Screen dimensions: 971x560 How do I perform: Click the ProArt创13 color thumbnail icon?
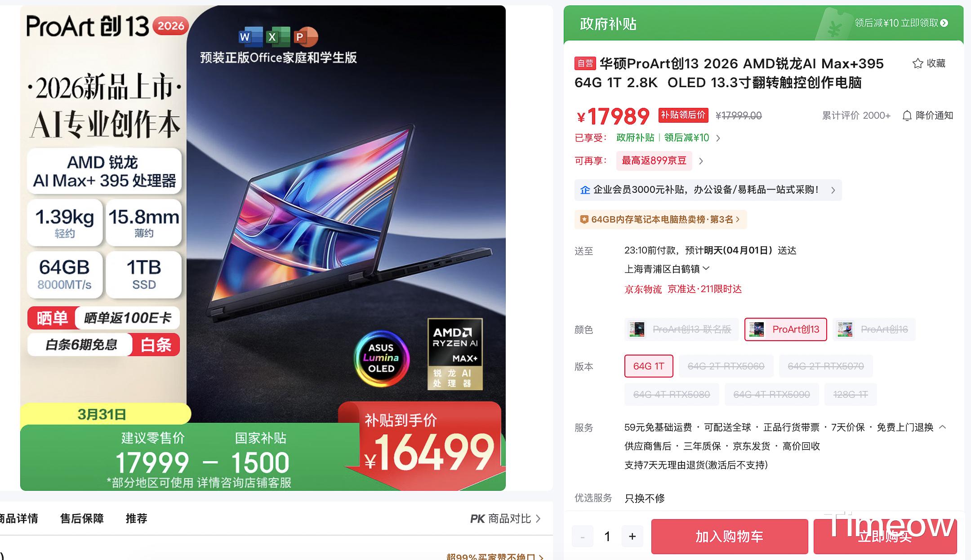pyautogui.click(x=757, y=329)
